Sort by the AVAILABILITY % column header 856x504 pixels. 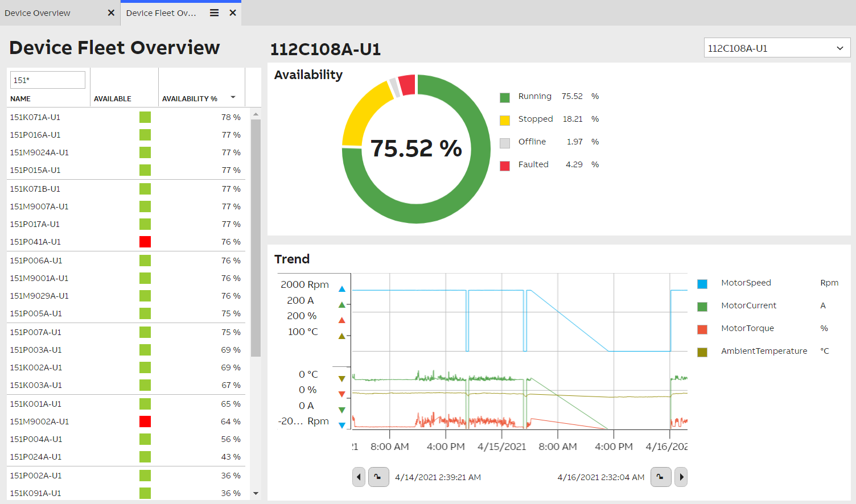[x=190, y=98]
